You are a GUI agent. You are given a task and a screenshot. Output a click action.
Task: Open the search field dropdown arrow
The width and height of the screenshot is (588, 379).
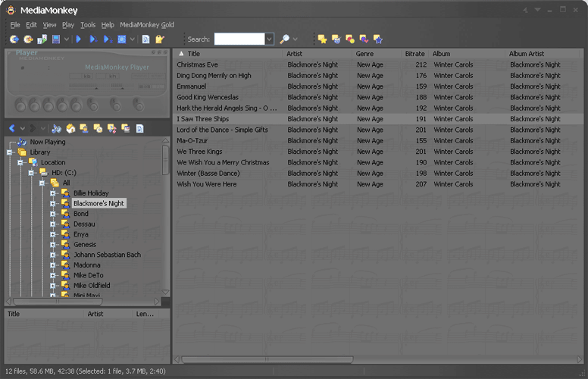click(x=269, y=39)
